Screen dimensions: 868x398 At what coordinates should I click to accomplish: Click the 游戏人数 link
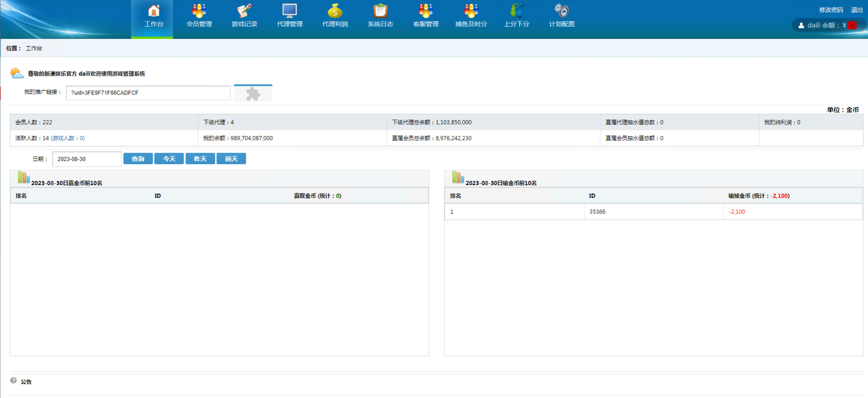[68, 138]
